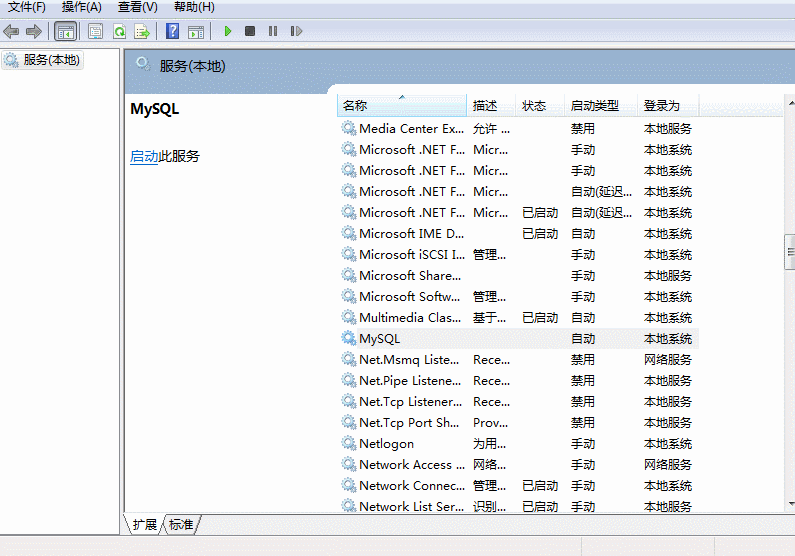Click the gear icon beside Net.Msmq Liste...
This screenshot has width=795, height=556.
pos(349,359)
